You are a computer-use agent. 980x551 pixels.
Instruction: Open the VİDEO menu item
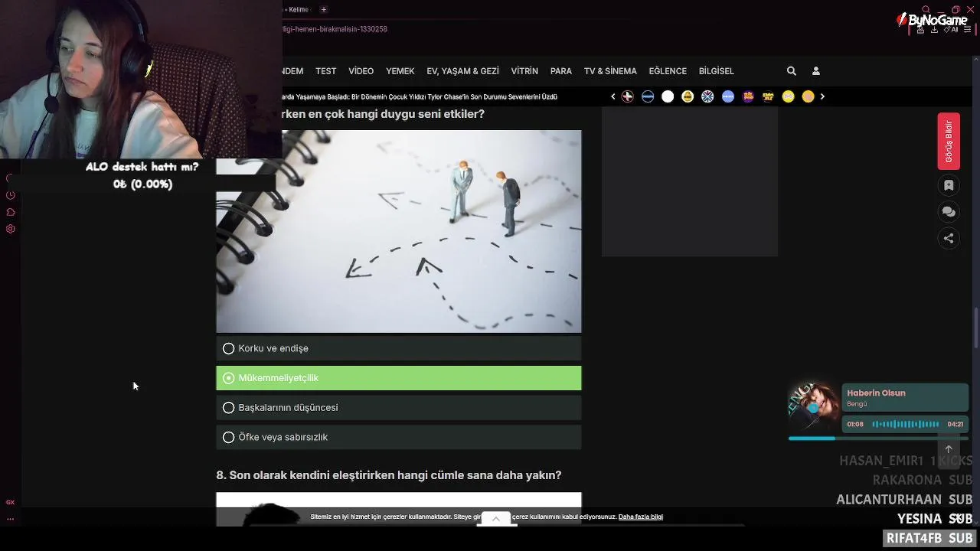coord(361,71)
